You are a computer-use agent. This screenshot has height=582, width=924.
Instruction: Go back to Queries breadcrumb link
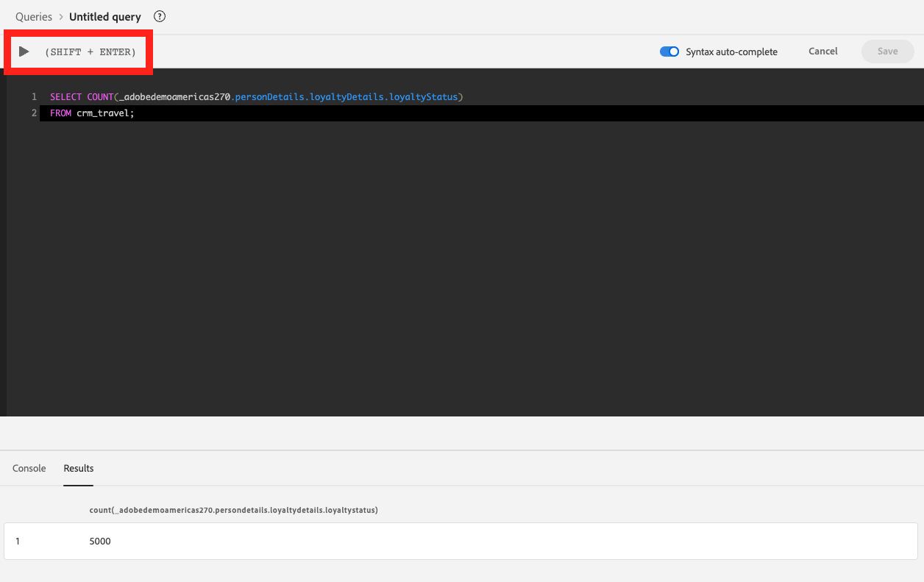34,17
